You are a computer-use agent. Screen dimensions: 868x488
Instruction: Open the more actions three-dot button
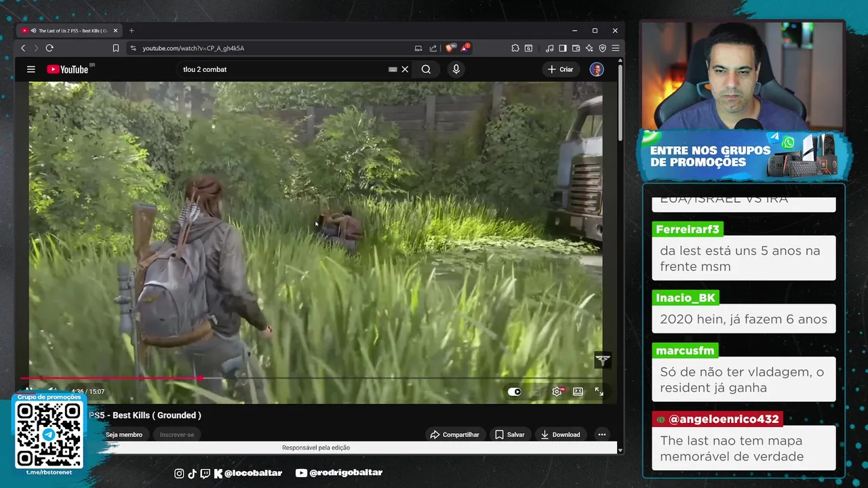point(601,434)
